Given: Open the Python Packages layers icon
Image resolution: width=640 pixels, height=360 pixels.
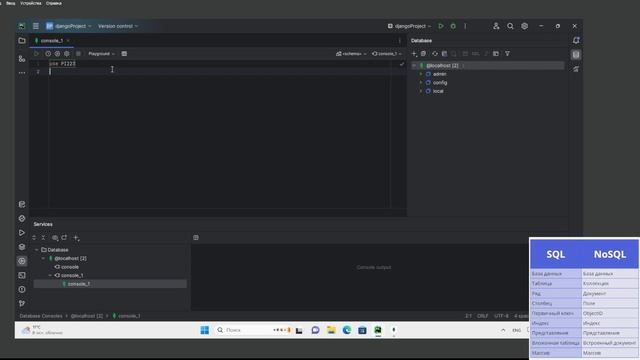Looking at the screenshot, I should pos(22,247).
